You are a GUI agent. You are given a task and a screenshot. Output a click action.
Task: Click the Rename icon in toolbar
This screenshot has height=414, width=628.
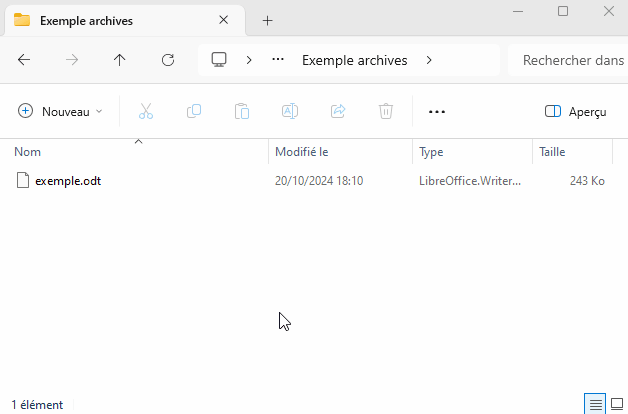290,111
